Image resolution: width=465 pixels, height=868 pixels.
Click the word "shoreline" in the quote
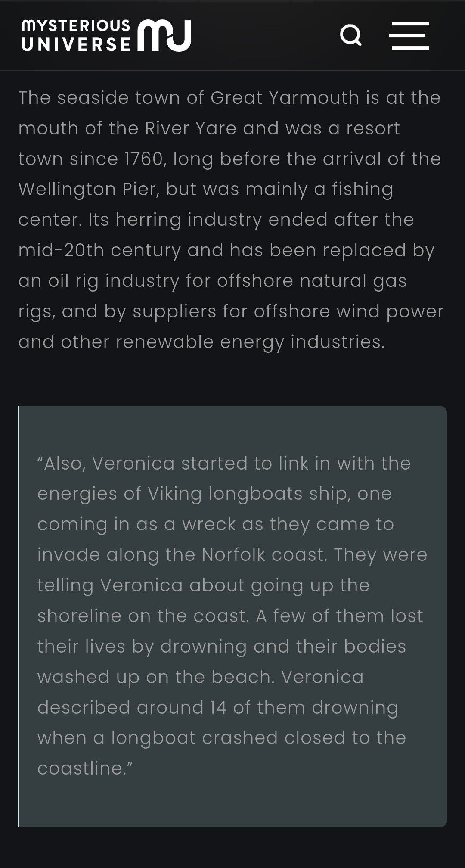coord(79,616)
